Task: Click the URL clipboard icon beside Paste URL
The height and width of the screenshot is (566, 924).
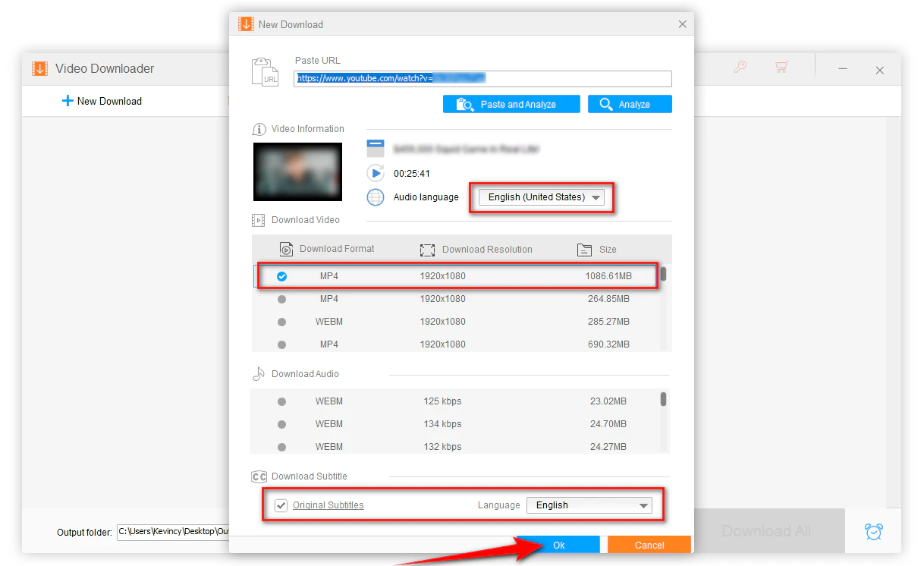Action: [265, 71]
